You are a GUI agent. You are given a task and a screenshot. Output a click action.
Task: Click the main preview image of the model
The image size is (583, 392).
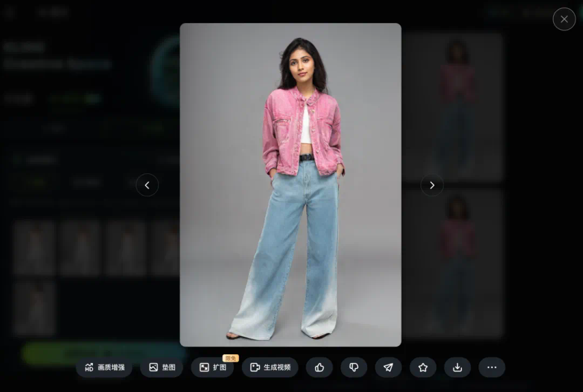coord(290,185)
